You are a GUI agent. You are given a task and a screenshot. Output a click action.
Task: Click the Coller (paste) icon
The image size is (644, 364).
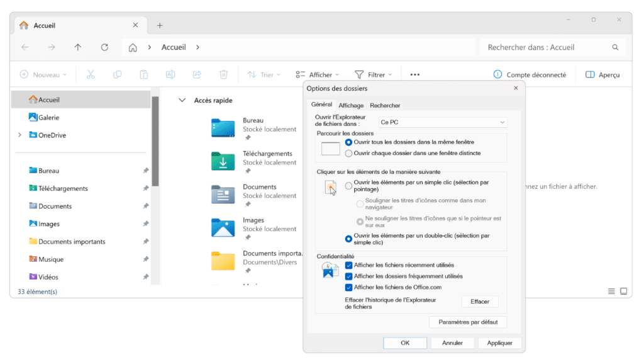[x=143, y=74]
